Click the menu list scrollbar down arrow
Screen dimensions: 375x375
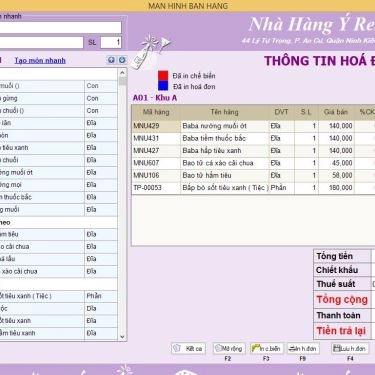pyautogui.click(x=122, y=337)
